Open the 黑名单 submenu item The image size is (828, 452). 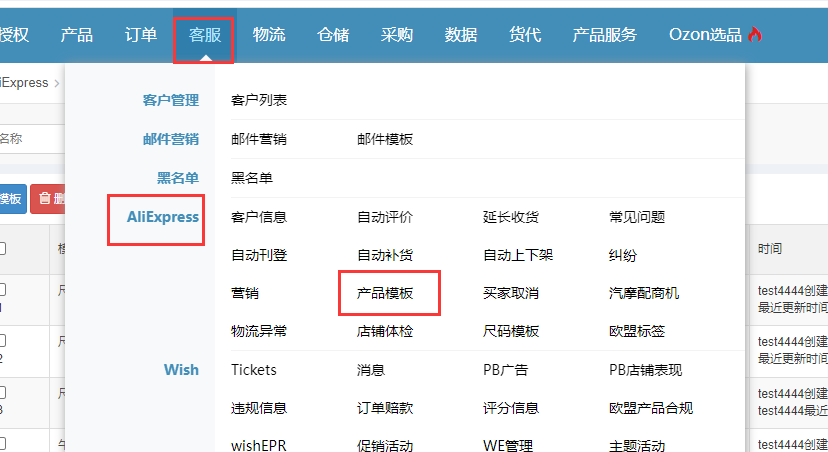tap(252, 178)
